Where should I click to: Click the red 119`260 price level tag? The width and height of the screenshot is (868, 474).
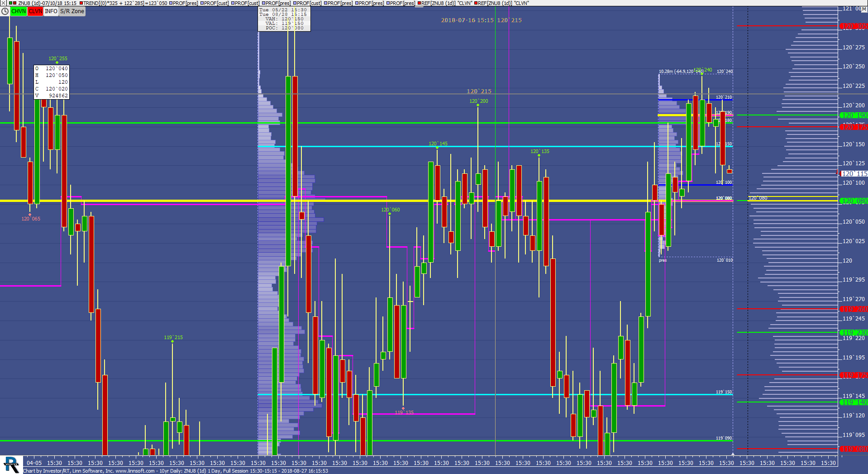coord(854,309)
